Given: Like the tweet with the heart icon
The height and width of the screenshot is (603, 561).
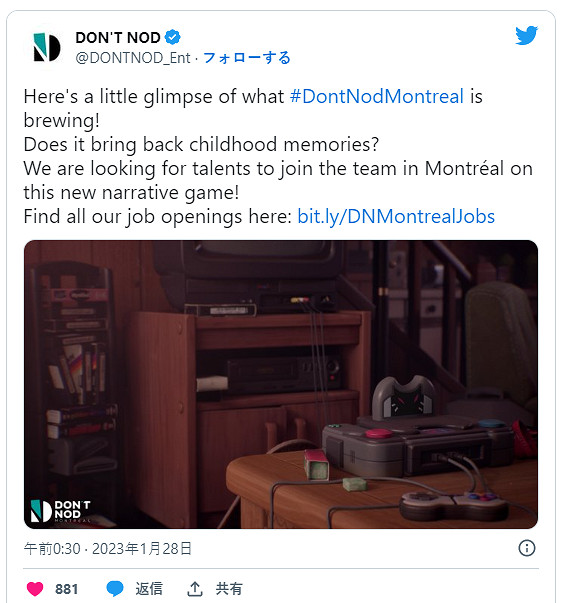Looking at the screenshot, I should [x=35, y=589].
